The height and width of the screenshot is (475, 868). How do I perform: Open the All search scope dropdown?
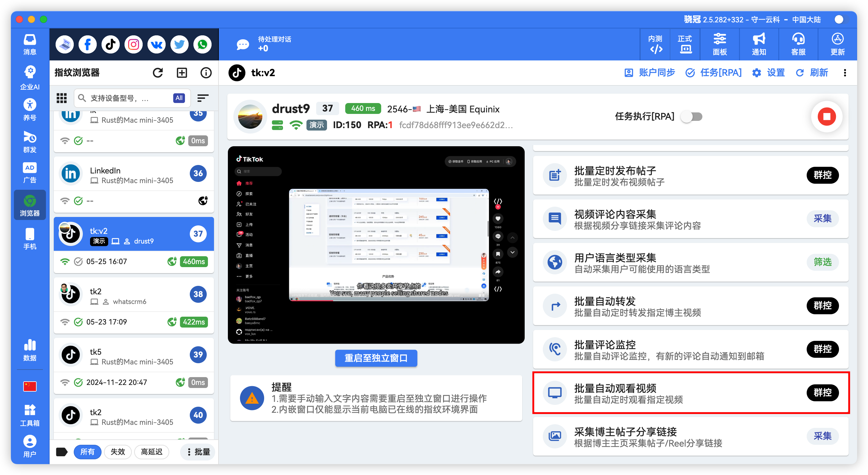(x=179, y=98)
